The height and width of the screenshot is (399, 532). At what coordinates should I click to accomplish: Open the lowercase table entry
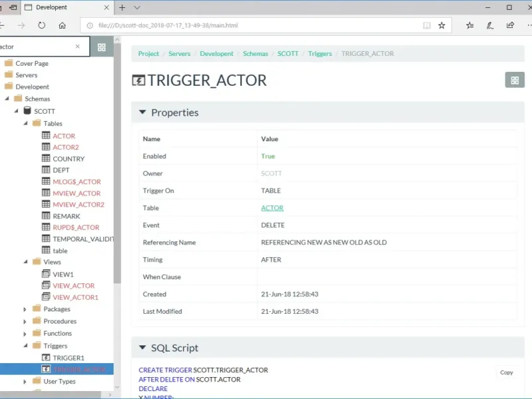(x=60, y=251)
